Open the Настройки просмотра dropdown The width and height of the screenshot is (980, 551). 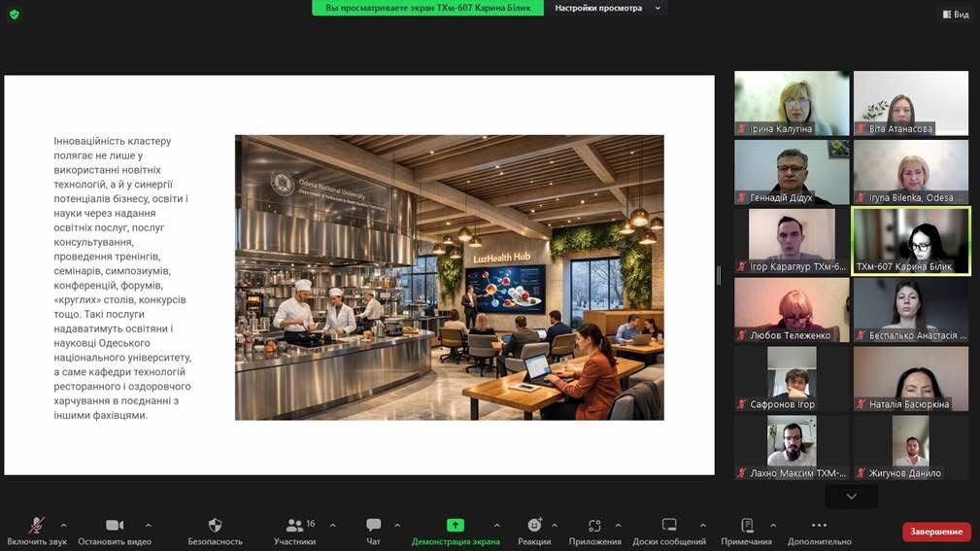(x=607, y=8)
